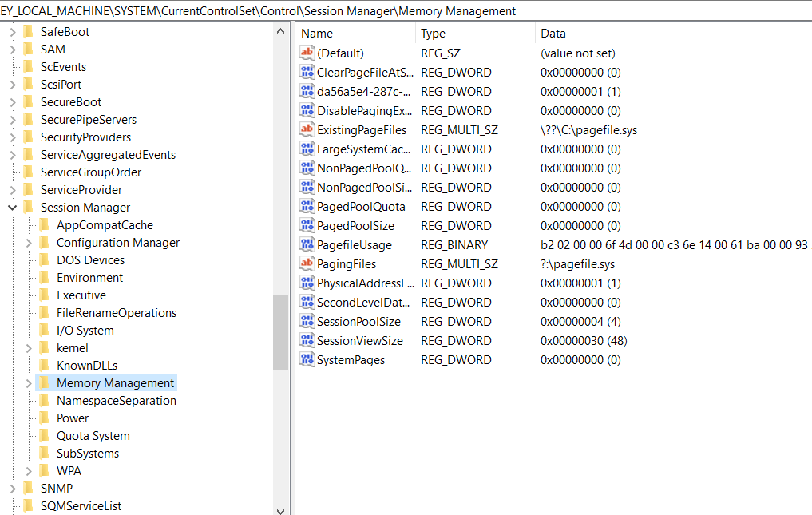This screenshot has height=515, width=812.
Task: Click the binary icon beside PagefileUsage
Action: 307,245
